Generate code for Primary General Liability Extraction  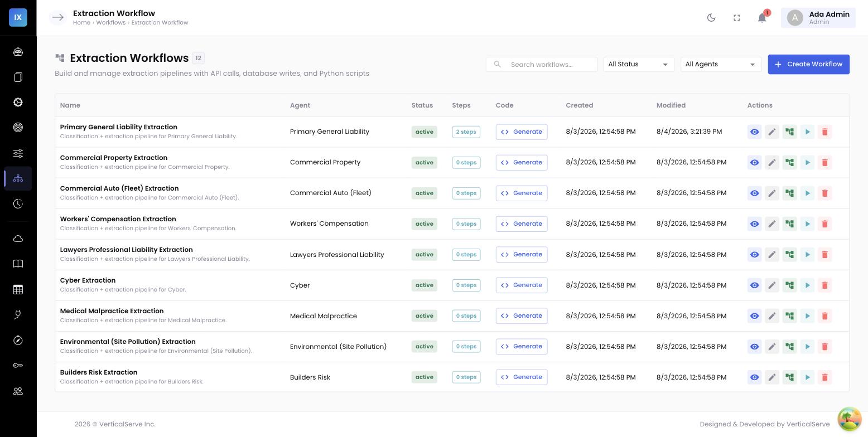pyautogui.click(x=522, y=132)
